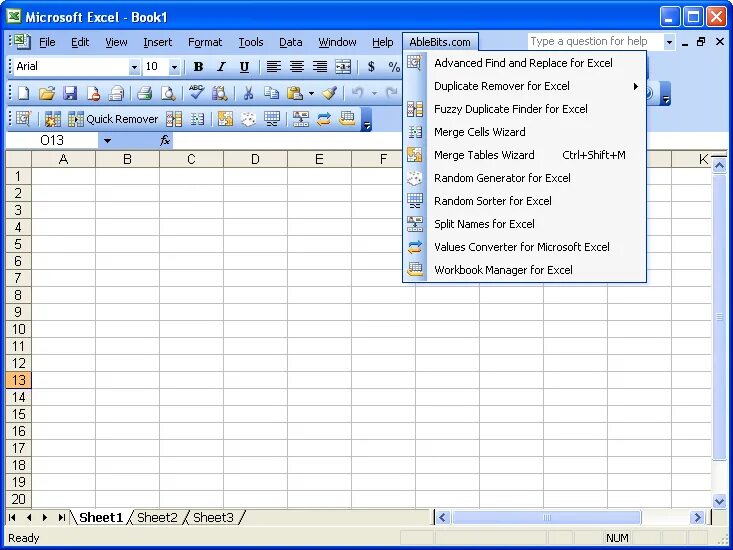Click Workbook Manager toolbar icon
The height and width of the screenshot is (550, 733).
[347, 119]
